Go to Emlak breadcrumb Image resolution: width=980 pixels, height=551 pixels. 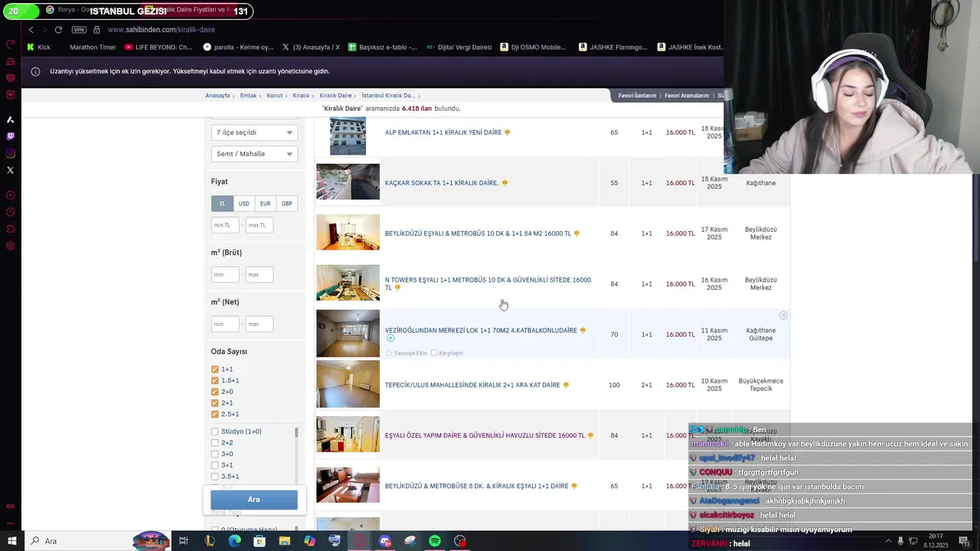(x=248, y=96)
